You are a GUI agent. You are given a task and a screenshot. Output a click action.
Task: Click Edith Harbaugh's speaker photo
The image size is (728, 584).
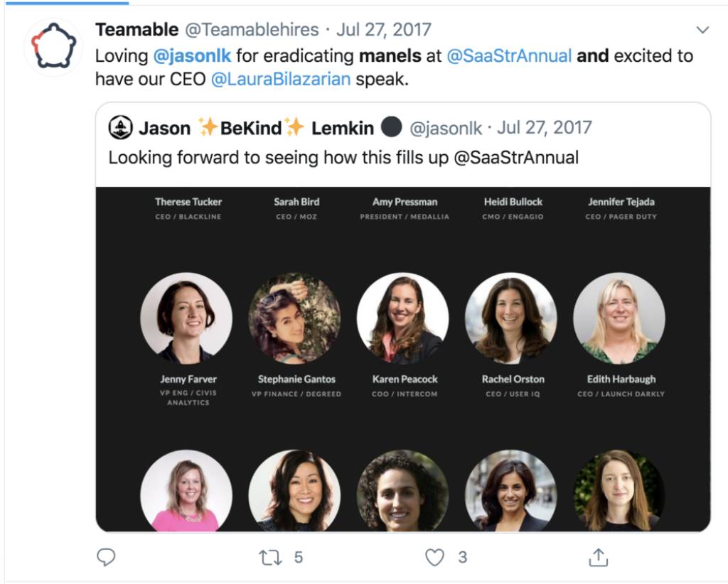click(x=619, y=318)
